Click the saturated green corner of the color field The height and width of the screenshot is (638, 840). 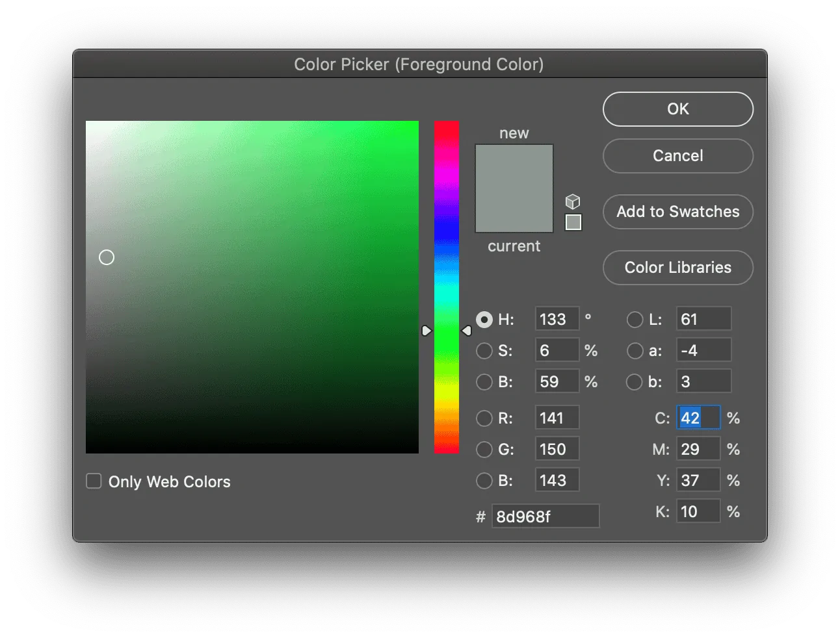point(415,125)
